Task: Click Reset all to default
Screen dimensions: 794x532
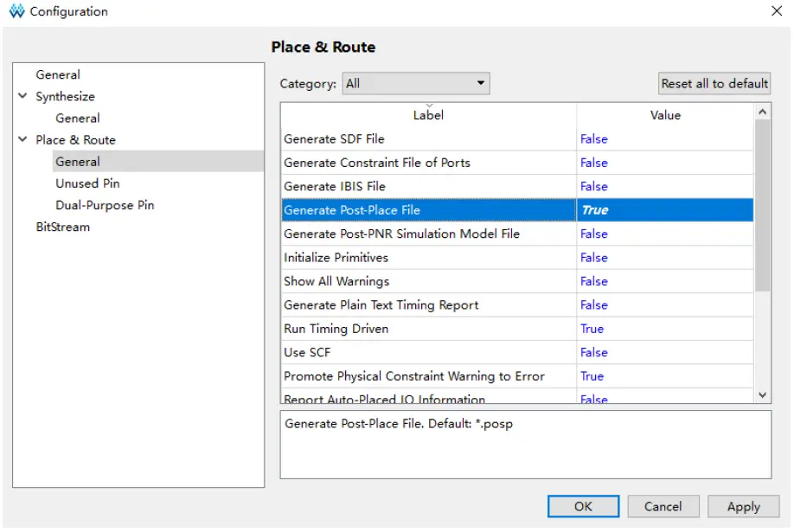Action: click(714, 83)
